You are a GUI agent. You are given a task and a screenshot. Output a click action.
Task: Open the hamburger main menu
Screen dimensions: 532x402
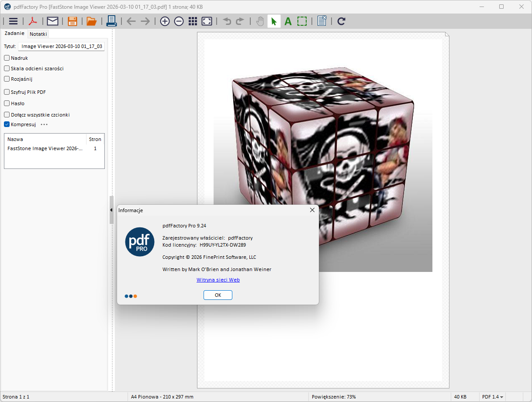pyautogui.click(x=13, y=21)
